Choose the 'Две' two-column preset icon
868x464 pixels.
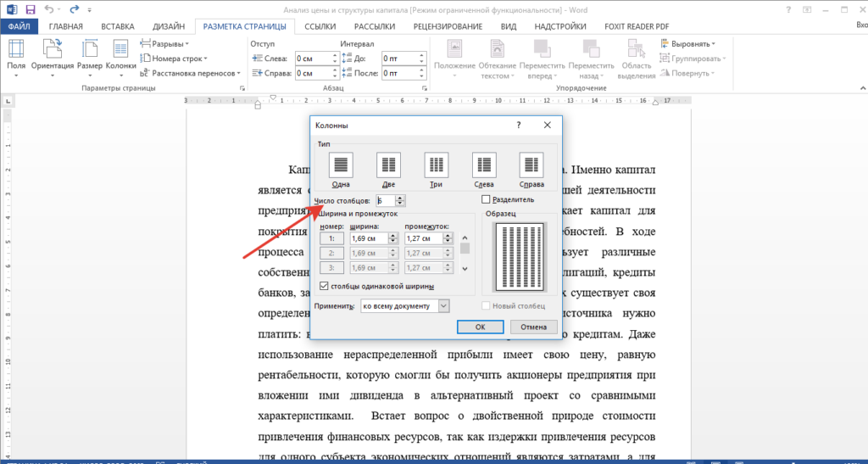[388, 165]
